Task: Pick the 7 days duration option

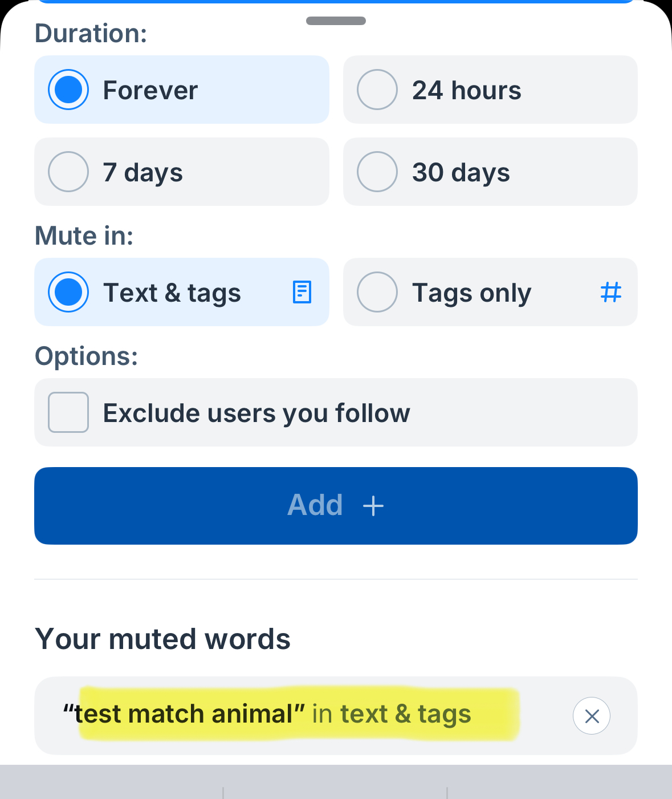Action: click(x=68, y=172)
